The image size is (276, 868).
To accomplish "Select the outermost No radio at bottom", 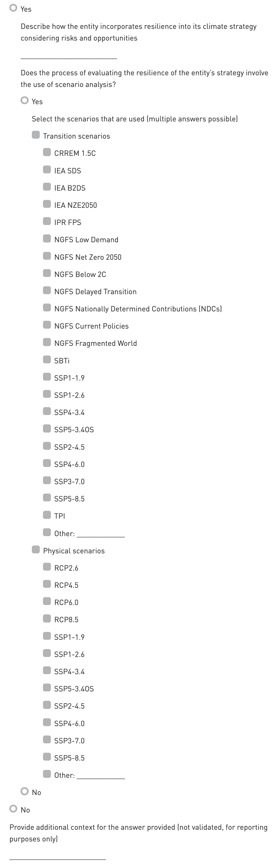I will coord(13,809).
